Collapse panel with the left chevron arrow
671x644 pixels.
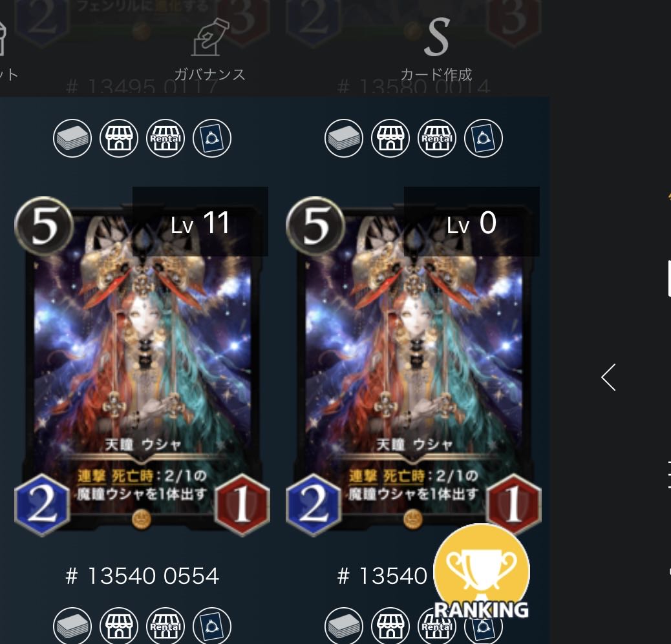pos(608,377)
